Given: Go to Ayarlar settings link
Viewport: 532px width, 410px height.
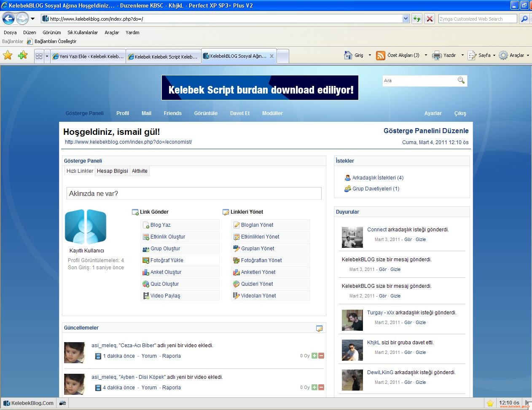Looking at the screenshot, I should (433, 113).
